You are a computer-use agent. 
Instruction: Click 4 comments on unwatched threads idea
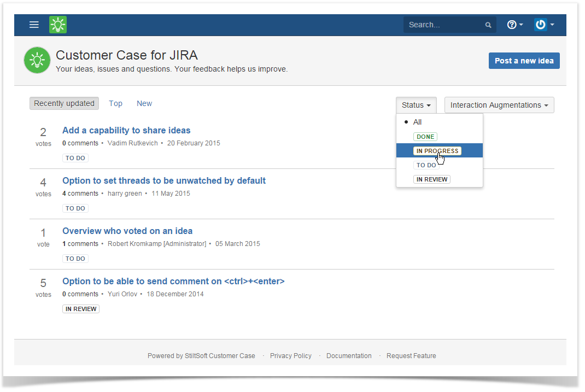pyautogui.click(x=80, y=194)
